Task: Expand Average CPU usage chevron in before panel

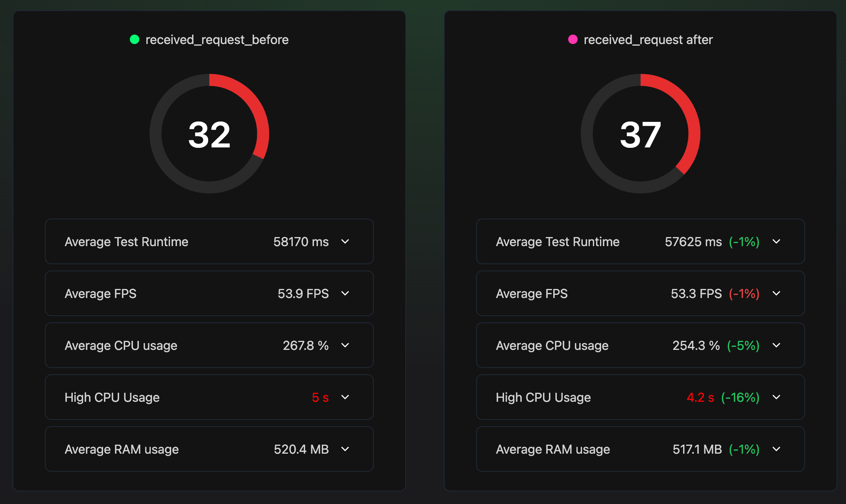Action: (345, 345)
